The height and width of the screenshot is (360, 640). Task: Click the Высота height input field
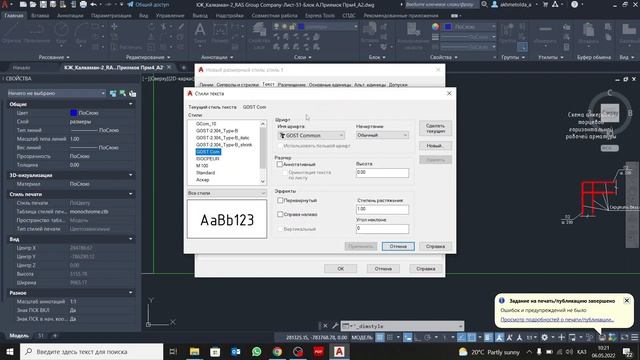tap(382, 173)
